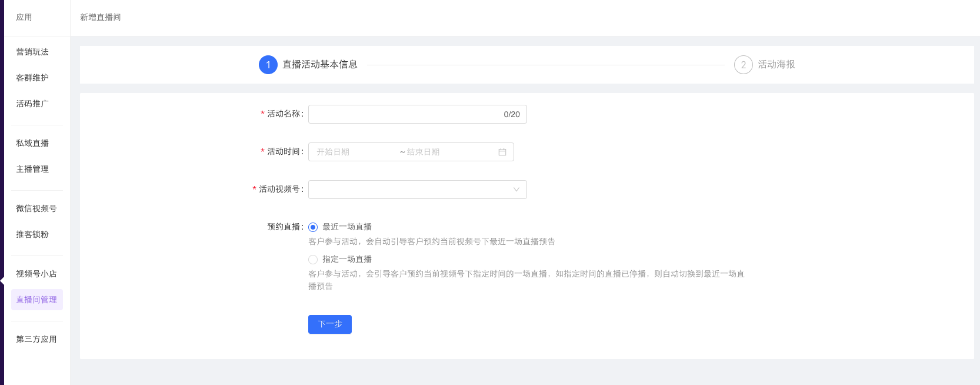980x385 pixels.
Task: Select the highlighted 直播间管理 menu item
Action: (36, 300)
